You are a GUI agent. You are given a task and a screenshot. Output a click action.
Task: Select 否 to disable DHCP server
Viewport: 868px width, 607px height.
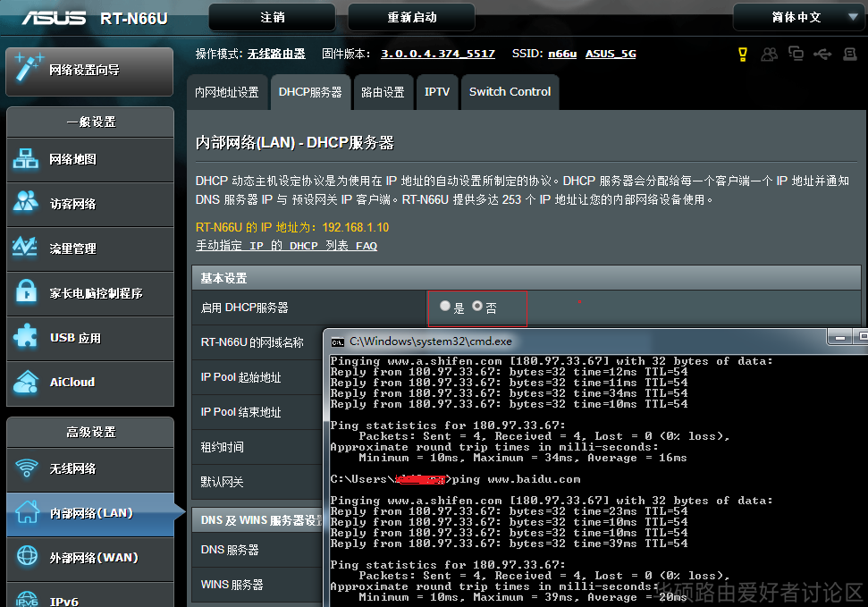tap(477, 306)
